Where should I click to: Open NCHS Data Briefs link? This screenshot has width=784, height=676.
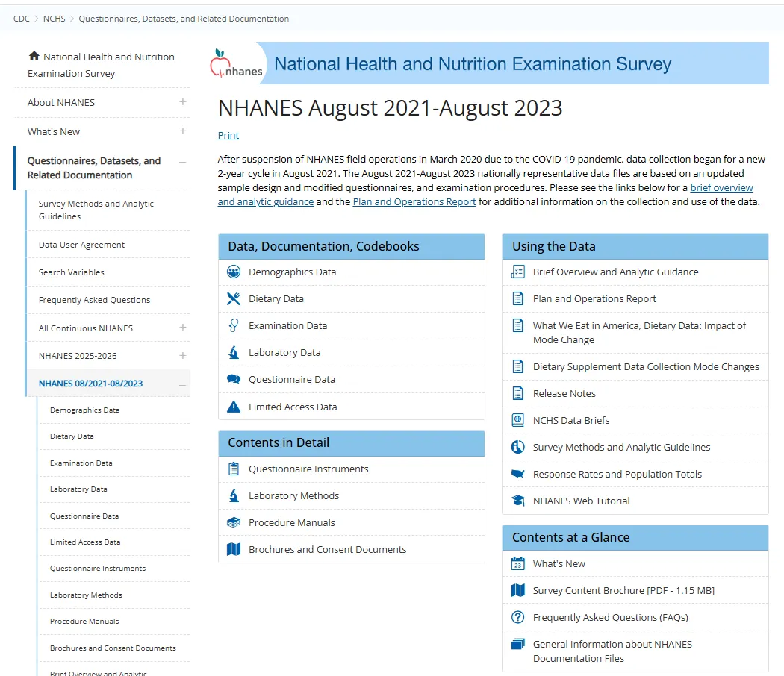(x=571, y=420)
